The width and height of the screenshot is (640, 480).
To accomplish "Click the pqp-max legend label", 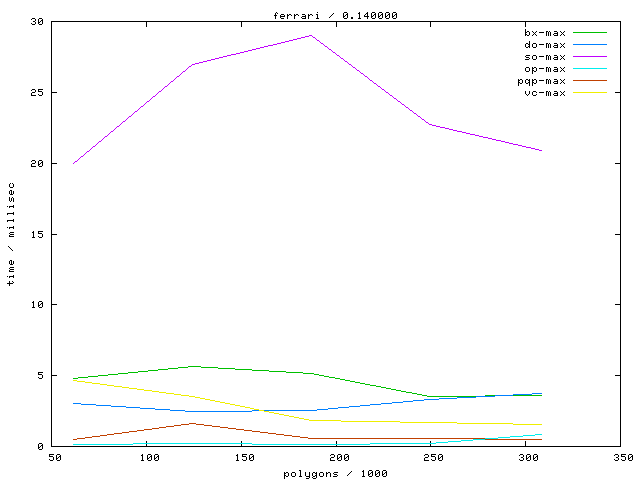I will pos(541,81).
